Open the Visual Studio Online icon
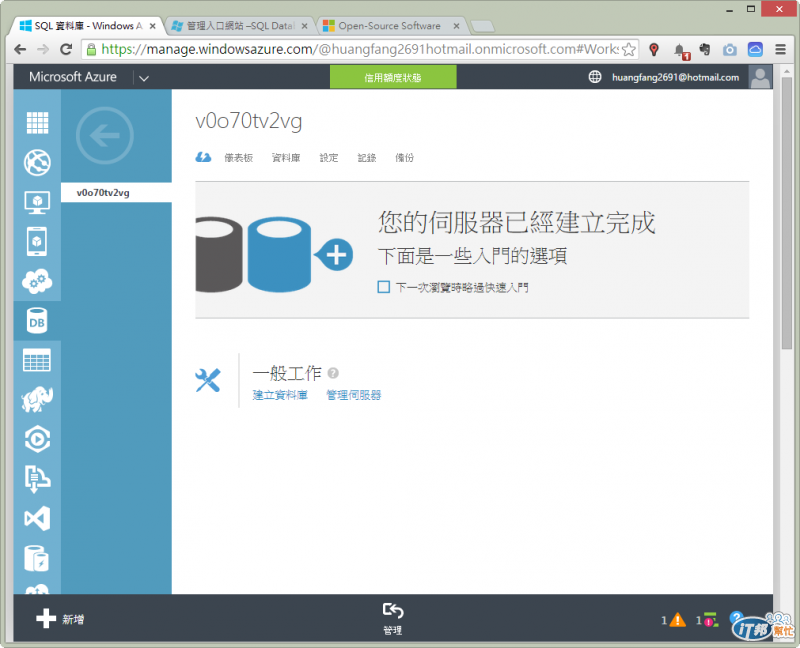 point(37,518)
